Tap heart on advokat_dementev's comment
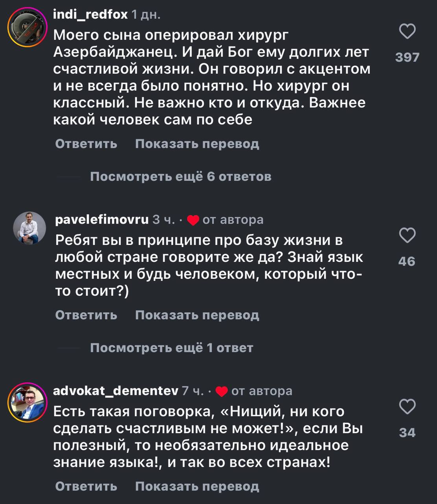Screen dimensions: 437x504 click(407, 407)
